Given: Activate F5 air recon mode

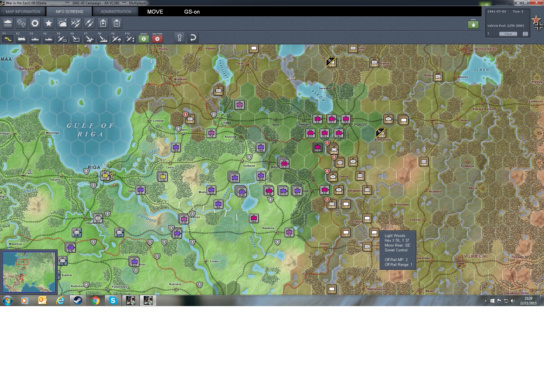Looking at the screenshot, I should [62, 39].
